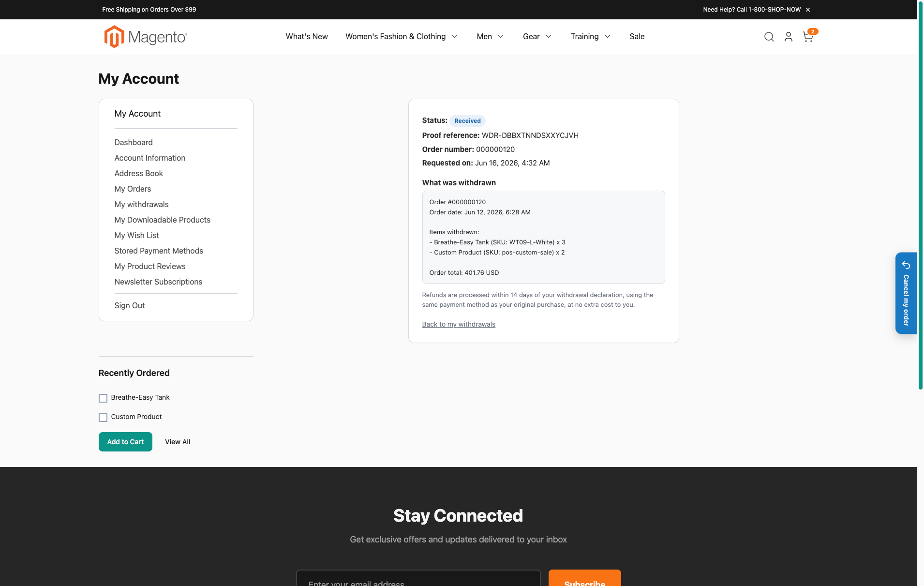924x586 pixels.
Task: Expand Women's Fashion & Clothing chevron
Action: tap(455, 37)
